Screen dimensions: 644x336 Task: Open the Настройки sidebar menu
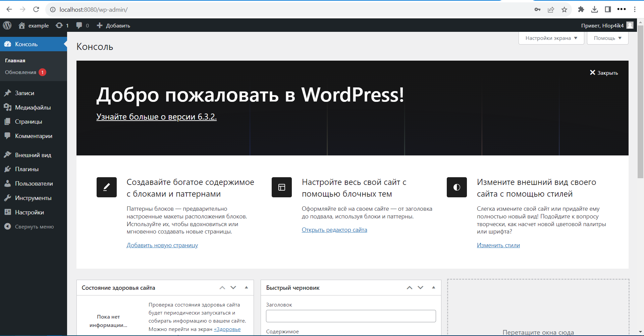tap(30, 212)
